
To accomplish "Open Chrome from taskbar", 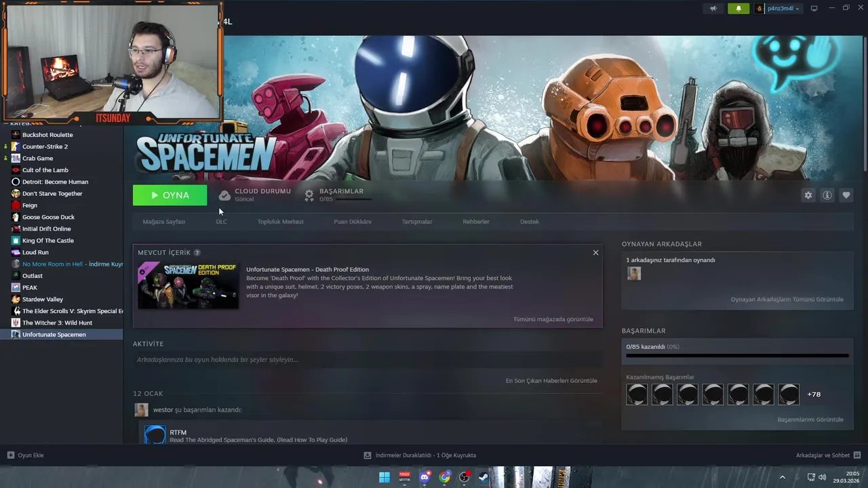I will [x=444, y=477].
